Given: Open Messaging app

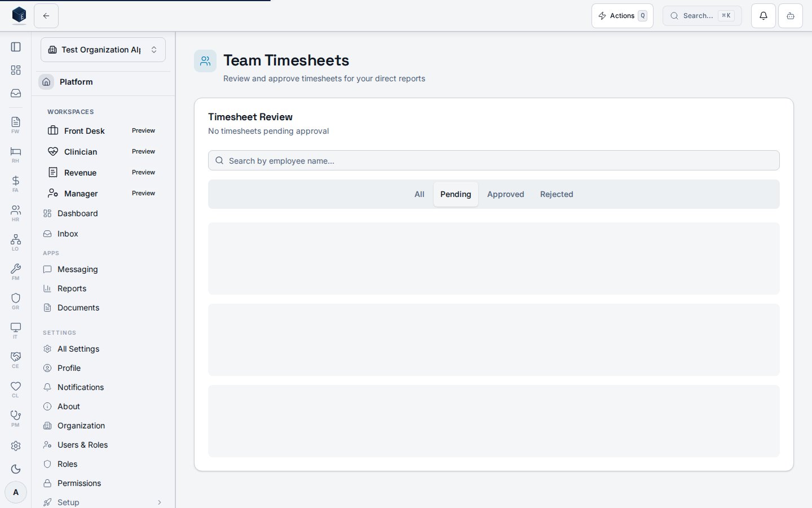Looking at the screenshot, I should pyautogui.click(x=103, y=269).
